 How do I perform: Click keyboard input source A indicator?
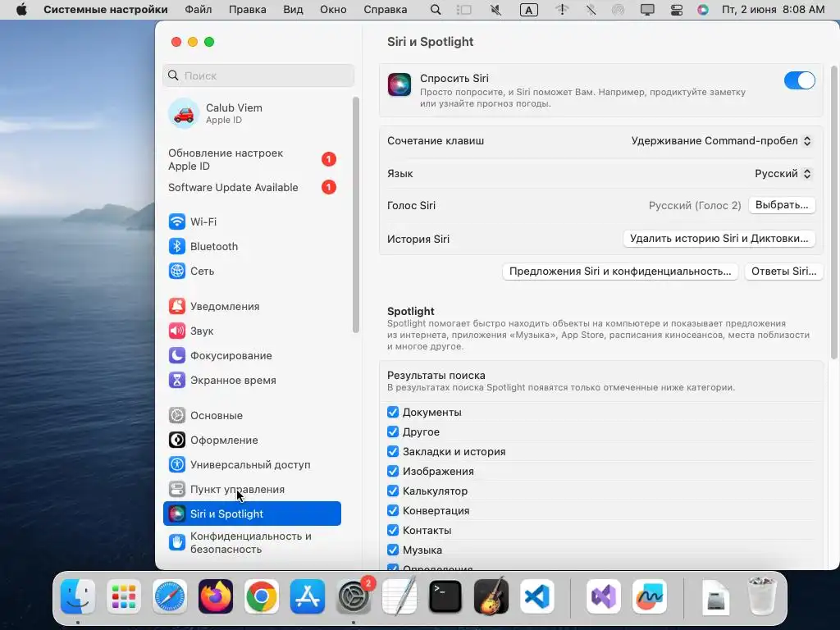[529, 10]
